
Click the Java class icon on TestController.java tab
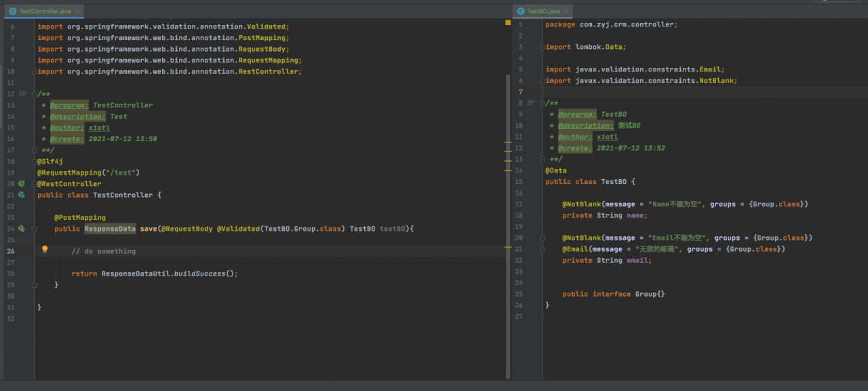tap(12, 12)
